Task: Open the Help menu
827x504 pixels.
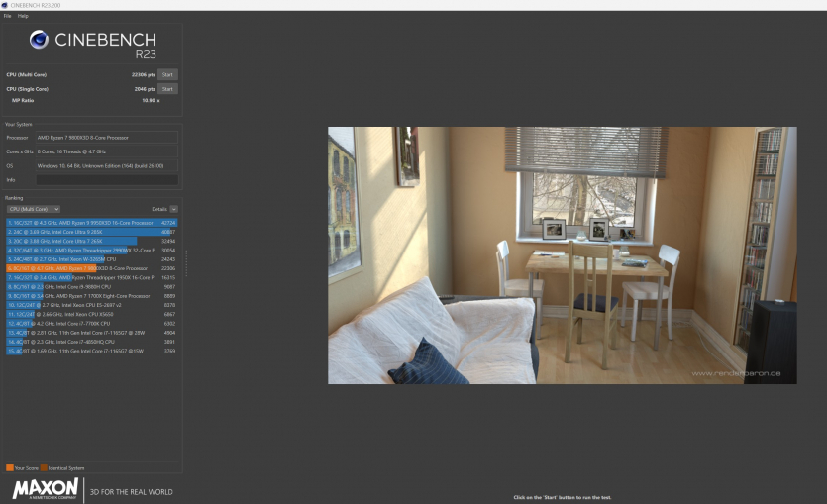Action: (23, 16)
